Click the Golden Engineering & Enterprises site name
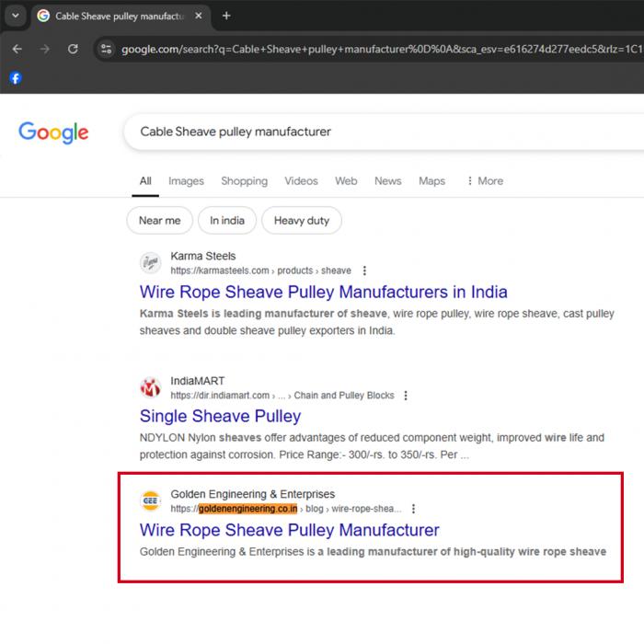644x644 pixels. pos(253,494)
